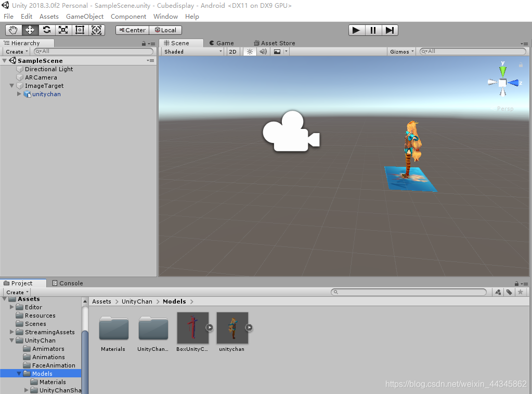This screenshot has width=532, height=394.
Task: Click Assets in breadcrumb path
Action: 101,301
